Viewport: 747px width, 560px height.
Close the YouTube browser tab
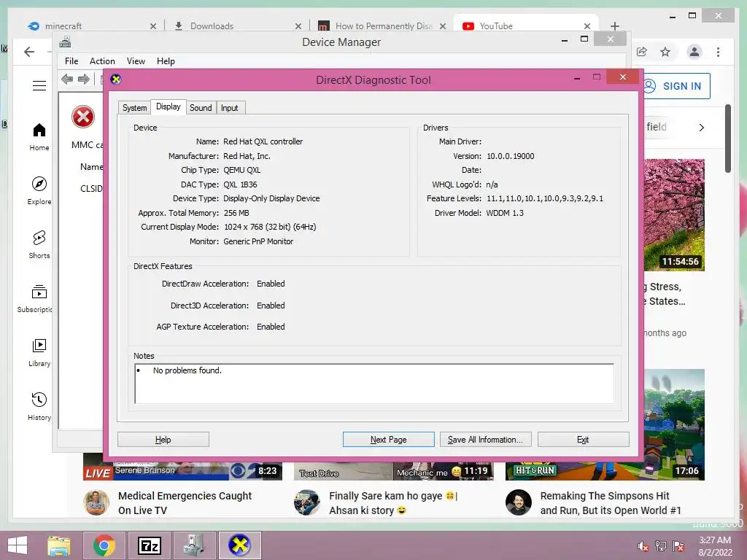tap(587, 26)
